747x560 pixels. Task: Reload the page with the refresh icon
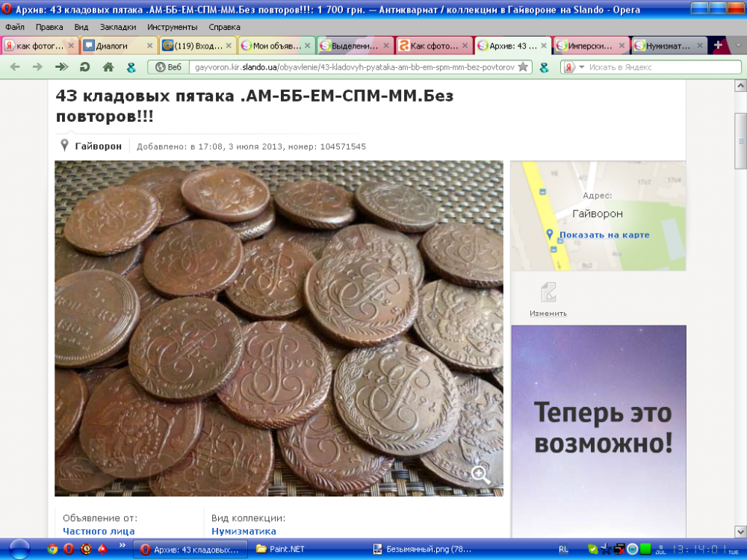point(84,67)
